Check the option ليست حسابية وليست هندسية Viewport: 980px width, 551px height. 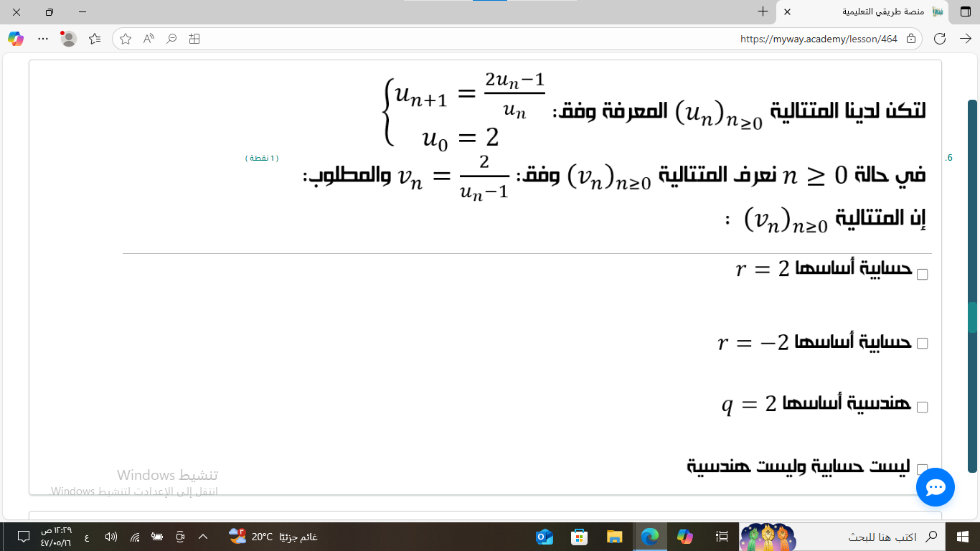point(923,468)
